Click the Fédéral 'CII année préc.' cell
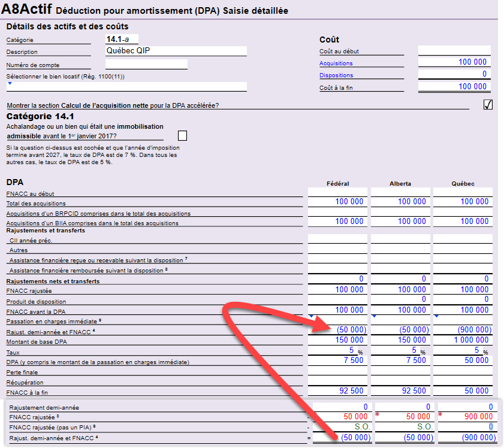Viewport: 504px width, 448px height. point(337,240)
